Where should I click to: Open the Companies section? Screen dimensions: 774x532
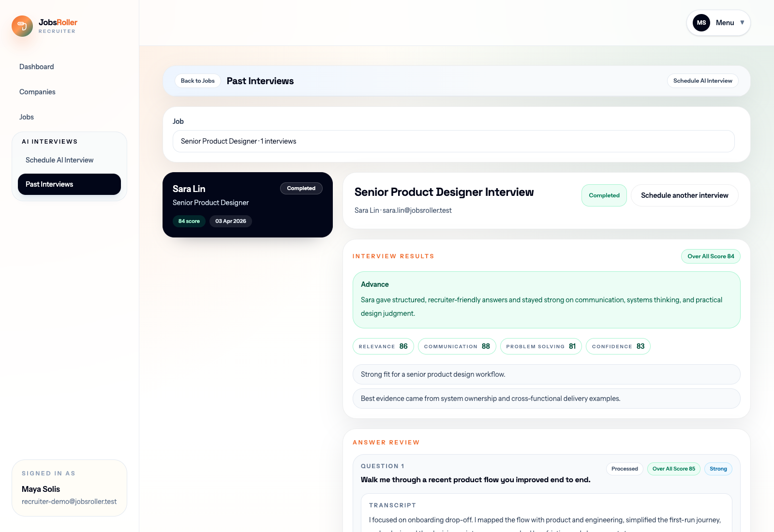(x=37, y=92)
